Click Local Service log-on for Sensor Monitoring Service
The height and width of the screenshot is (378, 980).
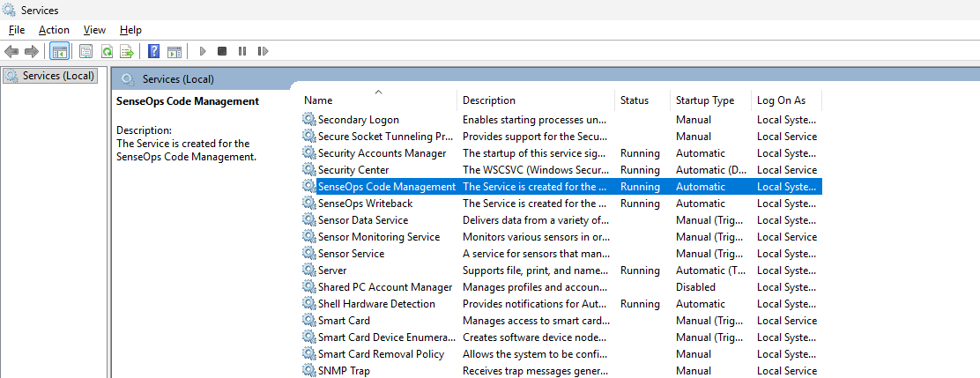pyautogui.click(x=787, y=237)
